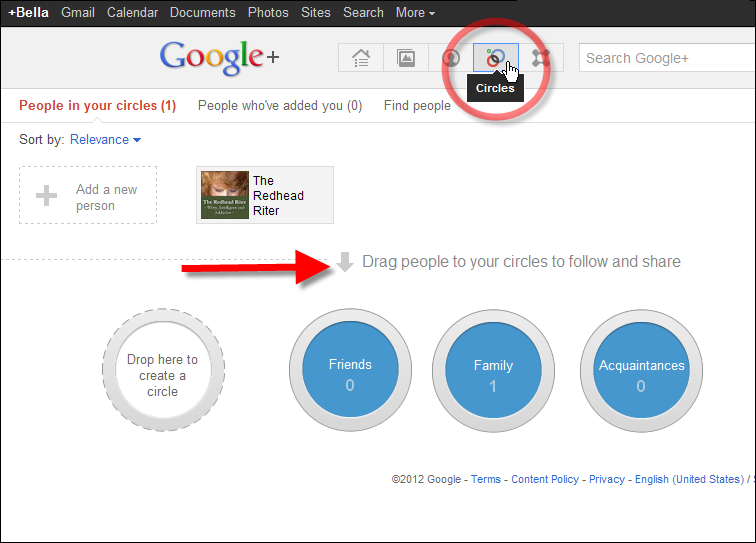Focus the Search Google+ field
This screenshot has width=756, height=543.
coord(667,58)
